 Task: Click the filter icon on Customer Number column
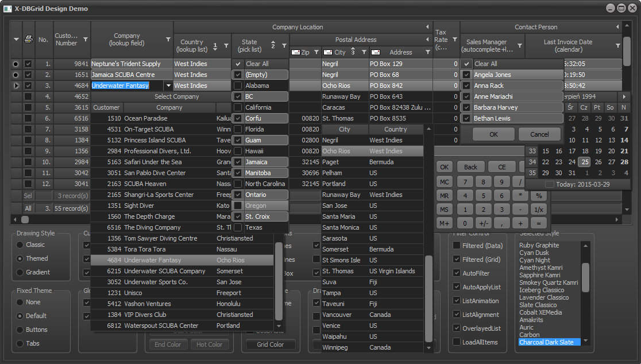[86, 40]
